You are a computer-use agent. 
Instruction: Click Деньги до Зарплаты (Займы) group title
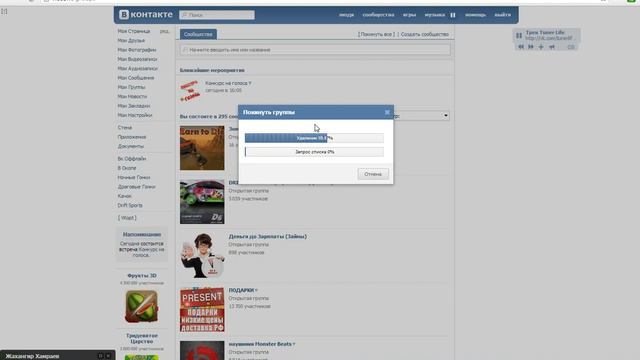[x=267, y=236]
